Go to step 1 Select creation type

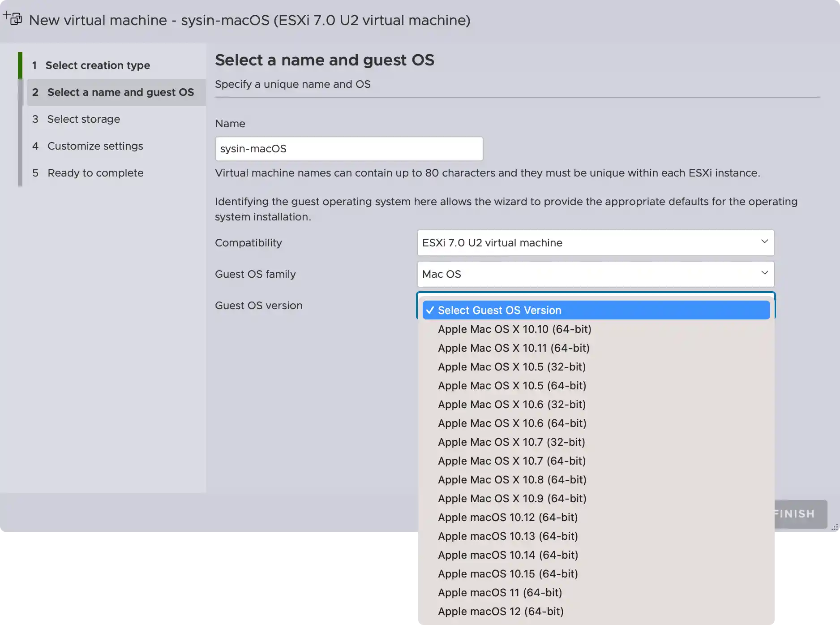pyautogui.click(x=98, y=65)
